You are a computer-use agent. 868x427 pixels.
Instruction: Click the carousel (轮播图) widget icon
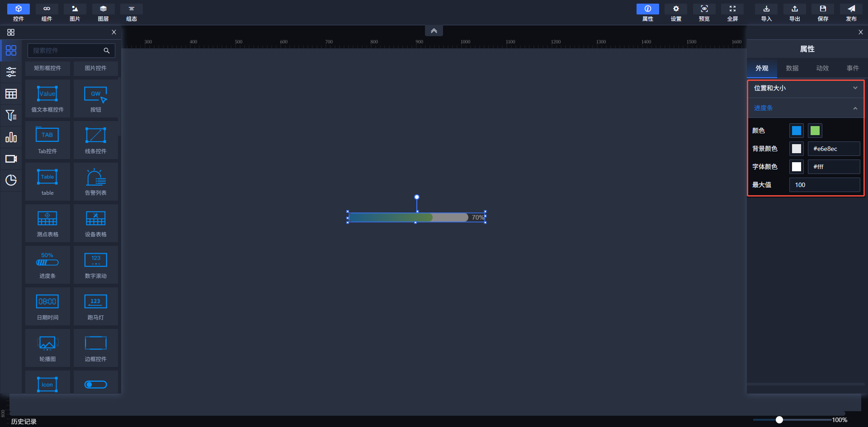pyautogui.click(x=47, y=348)
